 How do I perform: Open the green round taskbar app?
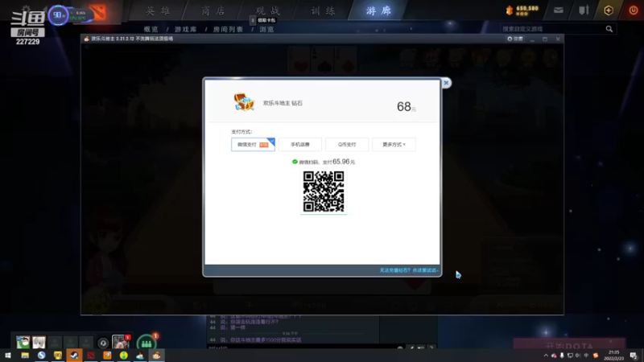124,356
